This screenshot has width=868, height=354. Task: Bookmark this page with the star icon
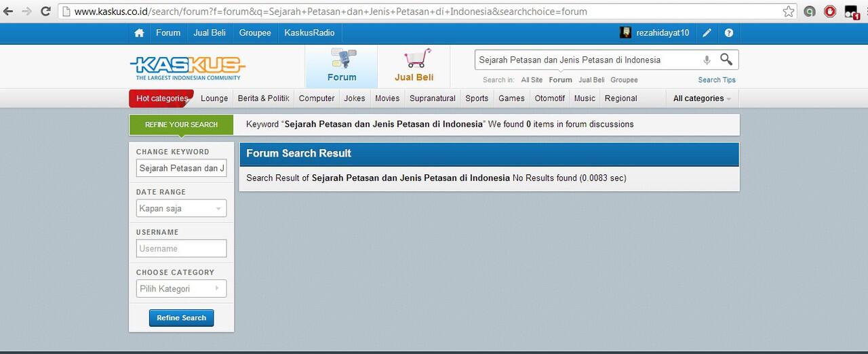tap(788, 12)
